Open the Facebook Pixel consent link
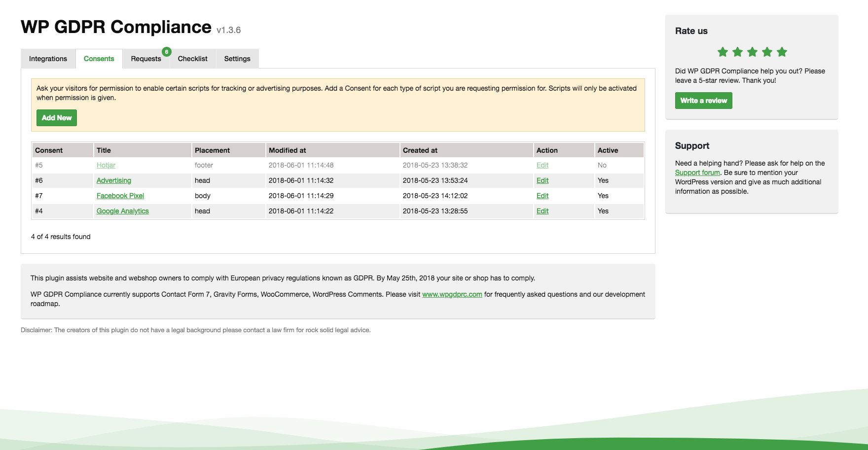Viewport: 868px width, 450px height. point(120,196)
